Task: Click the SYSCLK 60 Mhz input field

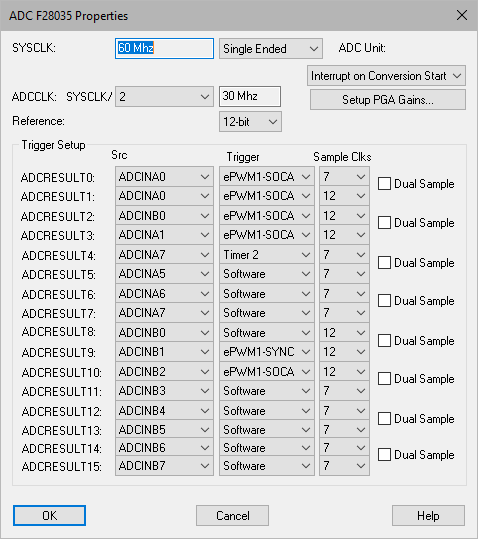Action: 164,48
